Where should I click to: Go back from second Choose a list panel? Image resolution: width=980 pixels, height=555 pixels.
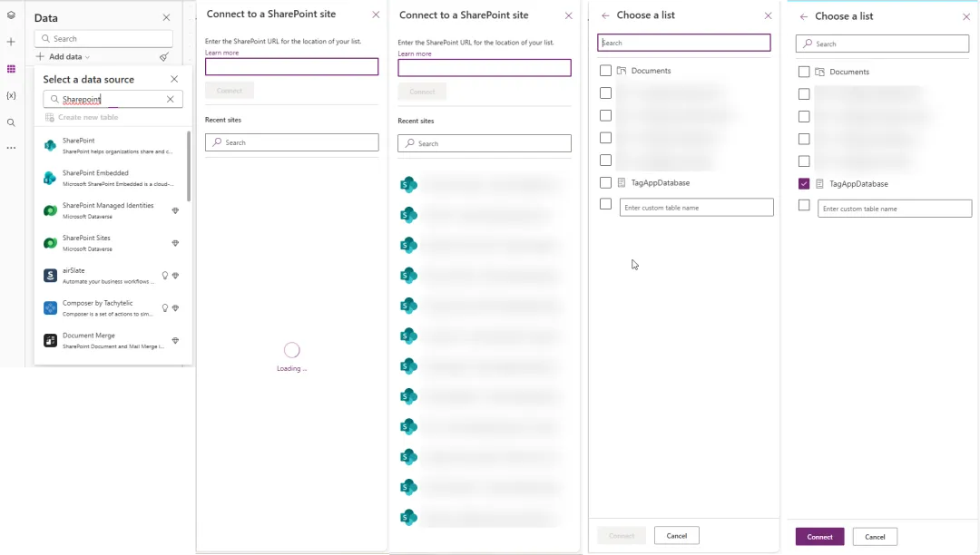coord(804,17)
